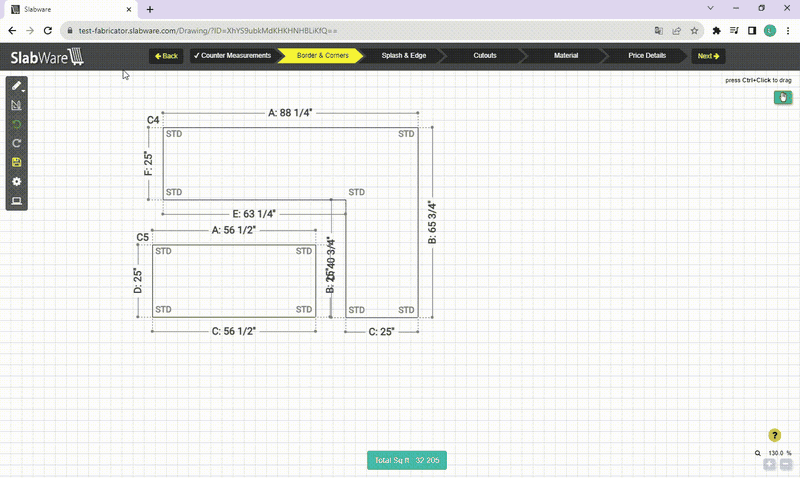
Task: Click dimension A: 56 1/2"
Action: tap(234, 230)
